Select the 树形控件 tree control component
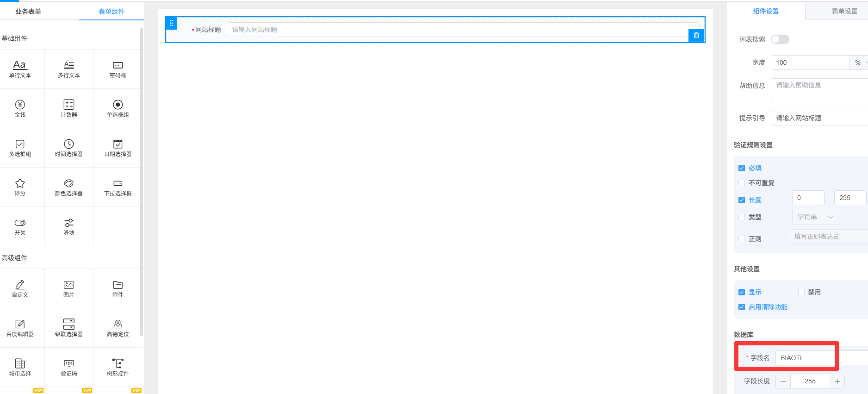This screenshot has width=868, height=394. 118,367
